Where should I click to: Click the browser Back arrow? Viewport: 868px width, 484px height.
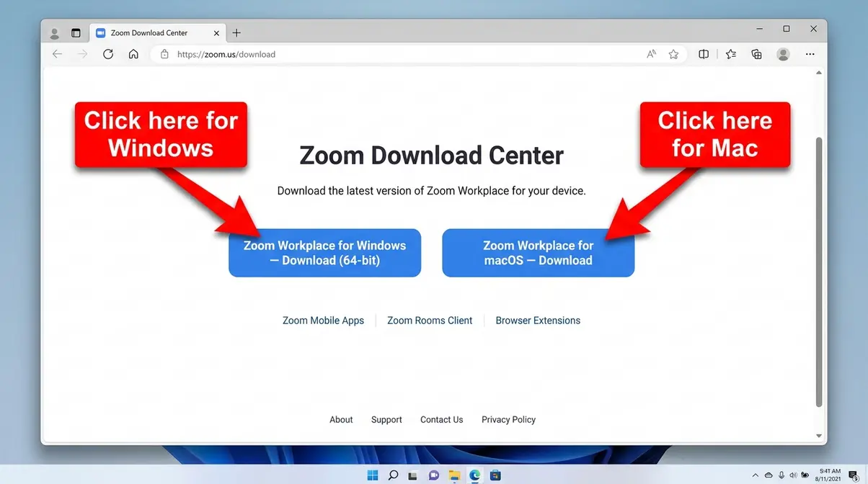click(x=58, y=54)
